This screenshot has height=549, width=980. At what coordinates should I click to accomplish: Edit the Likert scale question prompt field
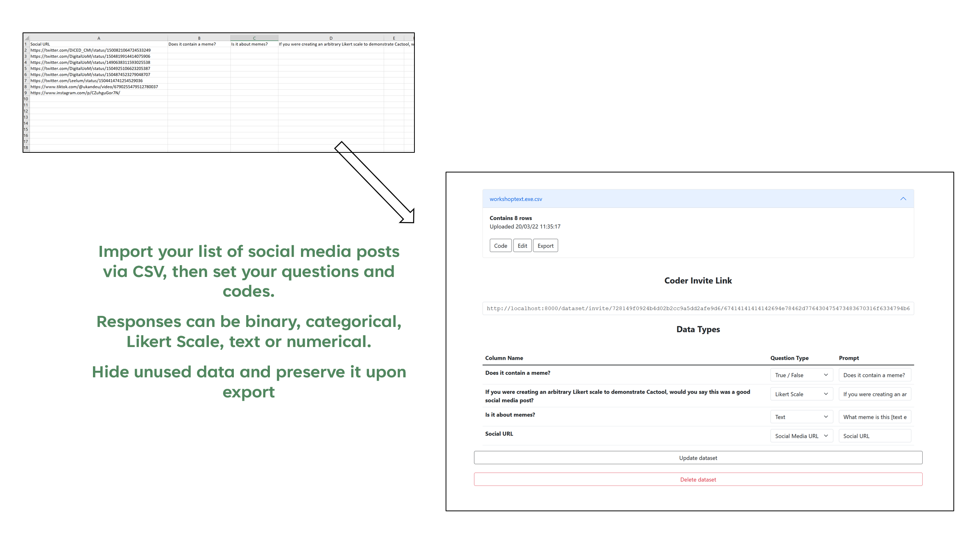875,394
